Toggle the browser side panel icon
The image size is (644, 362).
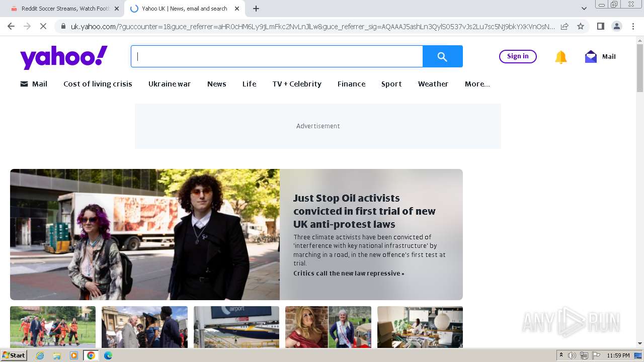600,26
